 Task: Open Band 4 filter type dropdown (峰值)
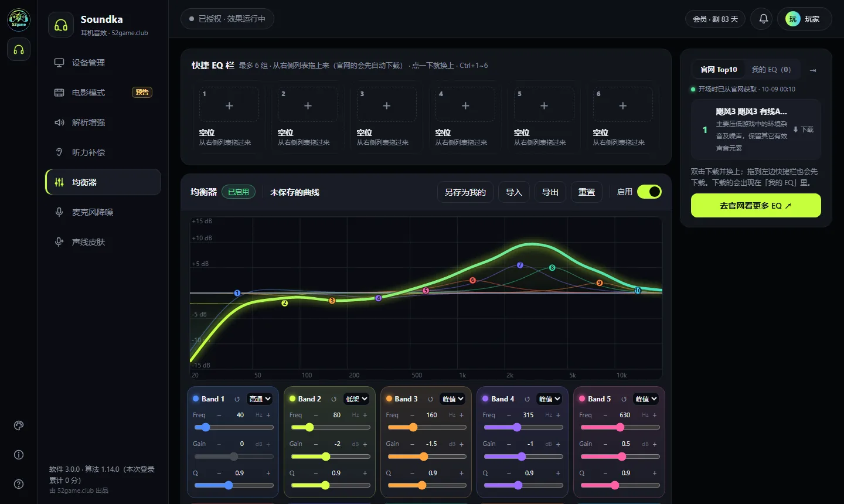[550, 399]
